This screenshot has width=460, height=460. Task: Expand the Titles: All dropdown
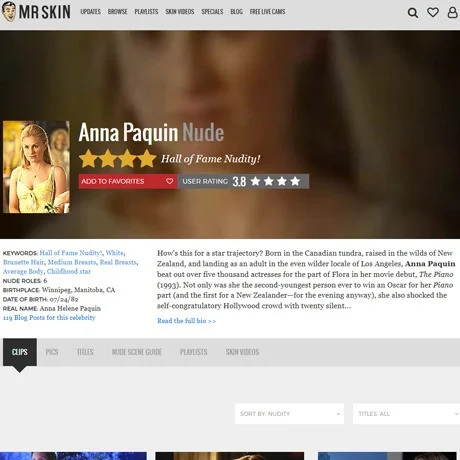click(x=406, y=414)
